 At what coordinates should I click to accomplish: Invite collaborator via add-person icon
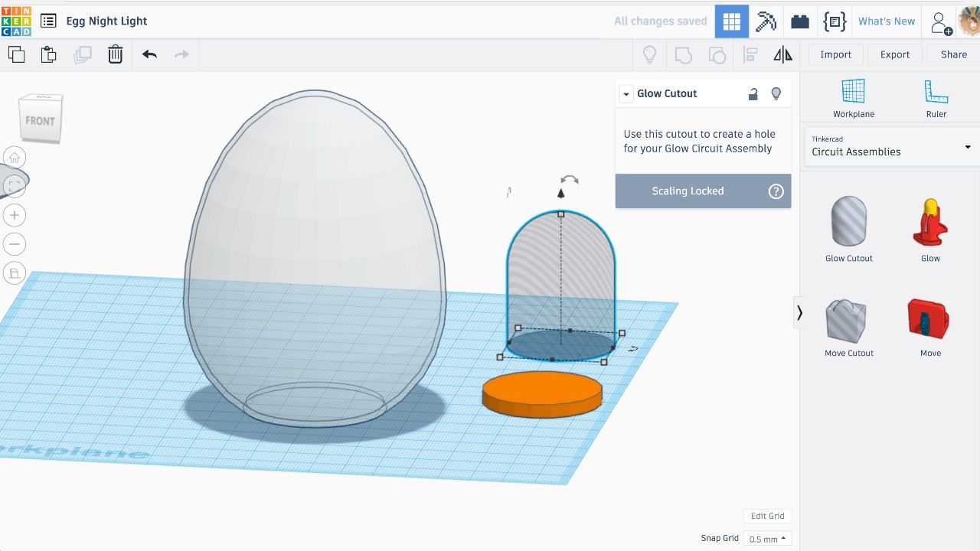[941, 22]
